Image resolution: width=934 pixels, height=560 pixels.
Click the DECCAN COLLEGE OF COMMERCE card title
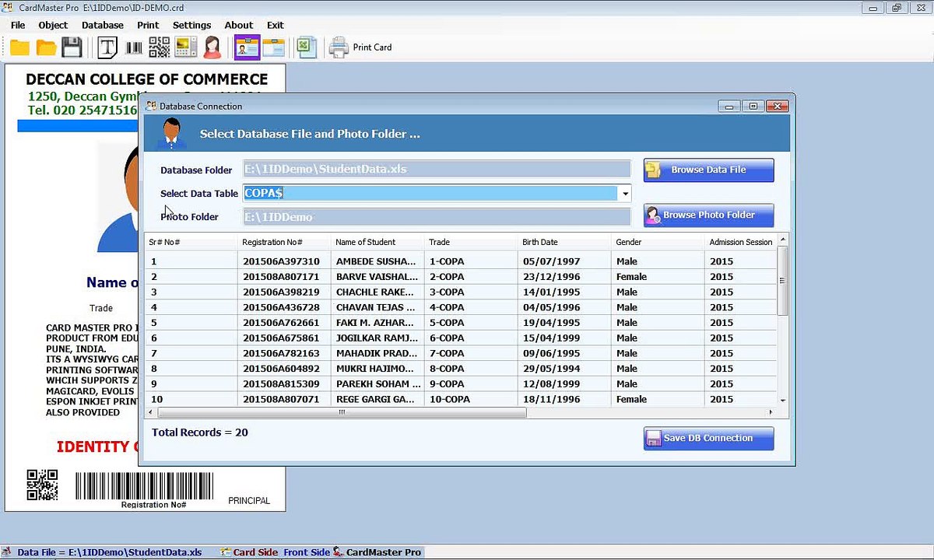(x=146, y=79)
